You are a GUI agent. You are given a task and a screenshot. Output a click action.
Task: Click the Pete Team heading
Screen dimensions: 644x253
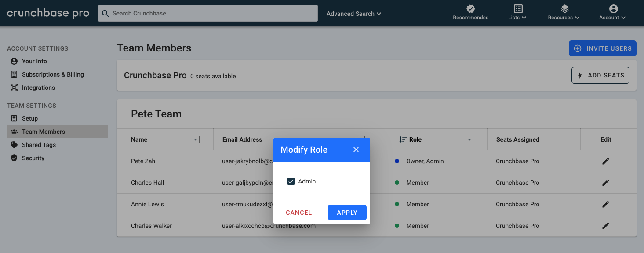(x=156, y=114)
